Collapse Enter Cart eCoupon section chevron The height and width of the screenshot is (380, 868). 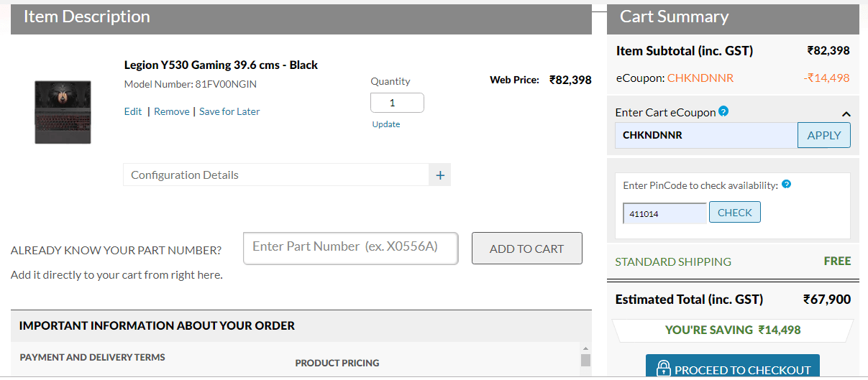(846, 113)
